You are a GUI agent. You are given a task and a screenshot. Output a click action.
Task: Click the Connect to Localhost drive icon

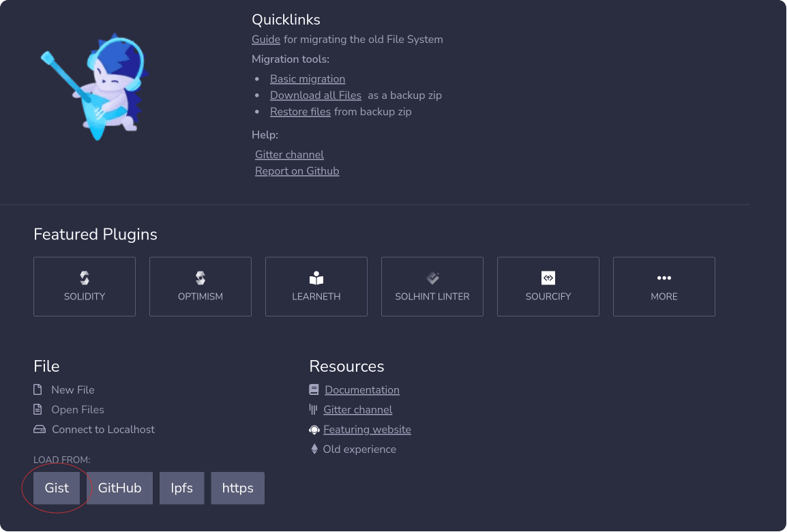[x=39, y=429]
